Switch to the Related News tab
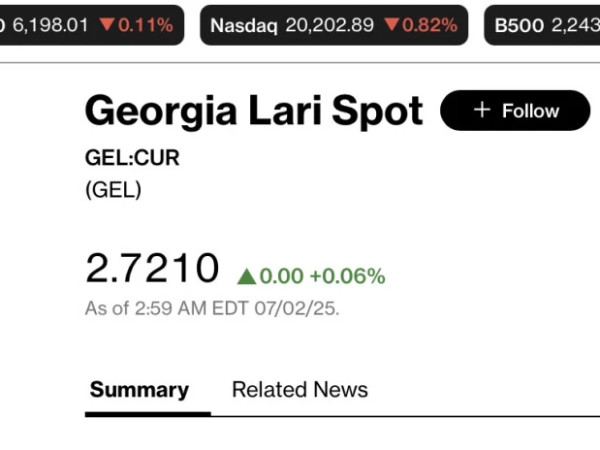The width and height of the screenshot is (600, 450). coord(300,390)
